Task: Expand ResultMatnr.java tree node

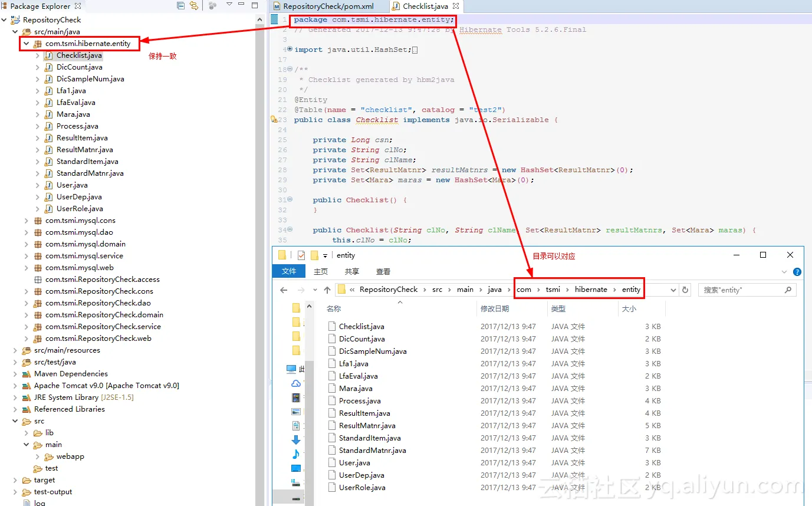Action: (38, 150)
